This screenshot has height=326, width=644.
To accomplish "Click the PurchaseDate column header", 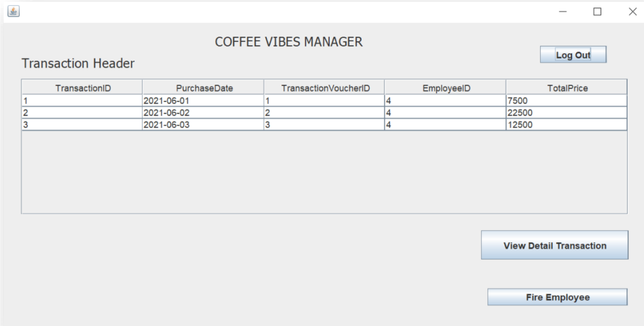I will 203,88.
